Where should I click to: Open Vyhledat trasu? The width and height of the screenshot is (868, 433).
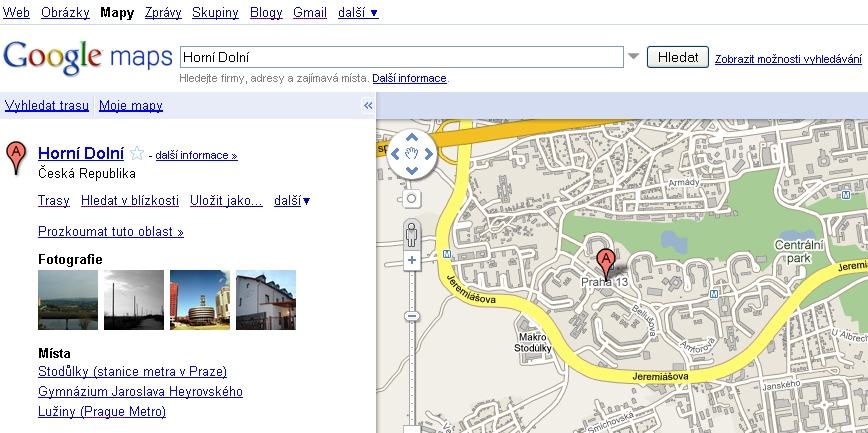click(x=46, y=105)
